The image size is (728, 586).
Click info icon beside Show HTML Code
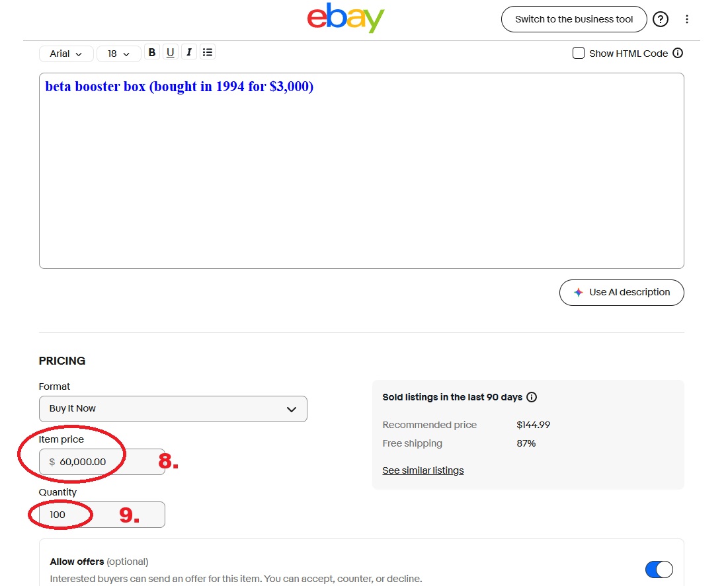pos(678,54)
